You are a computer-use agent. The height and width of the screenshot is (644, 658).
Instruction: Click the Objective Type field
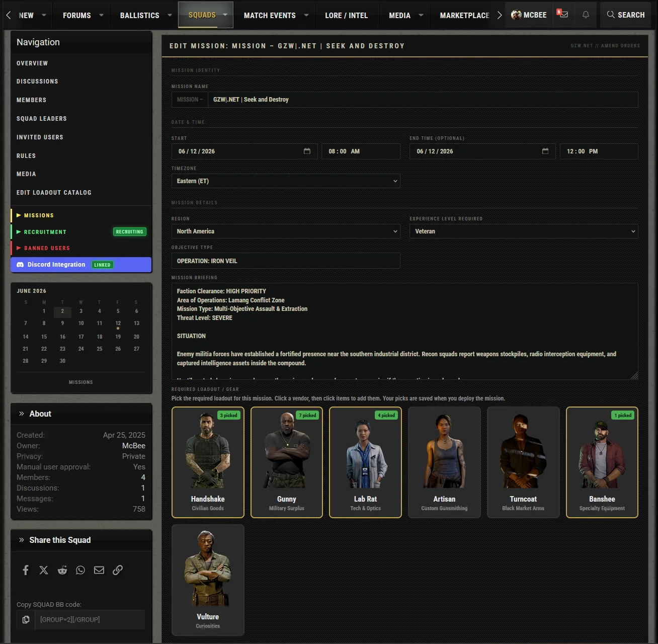[286, 261]
